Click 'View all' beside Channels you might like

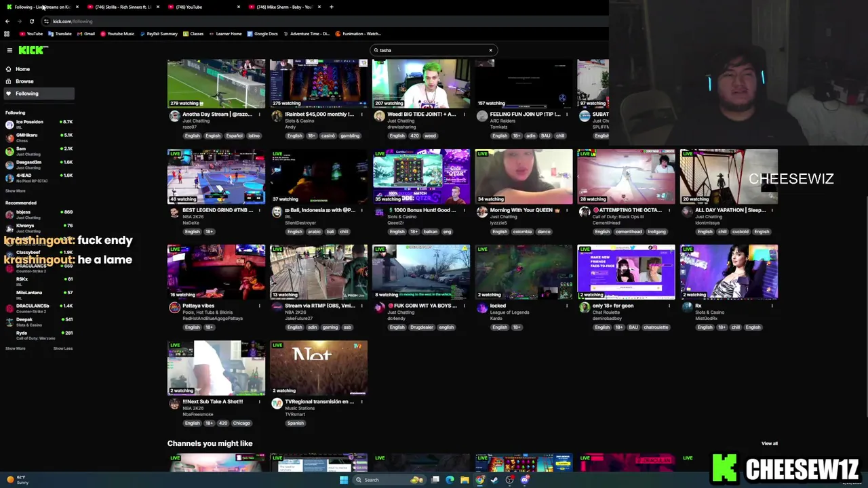coord(769,443)
